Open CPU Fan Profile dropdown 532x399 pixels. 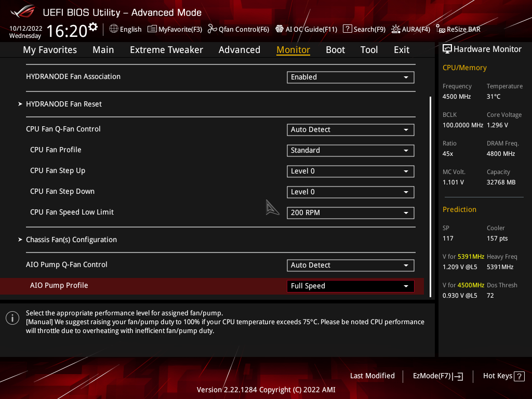point(351,150)
